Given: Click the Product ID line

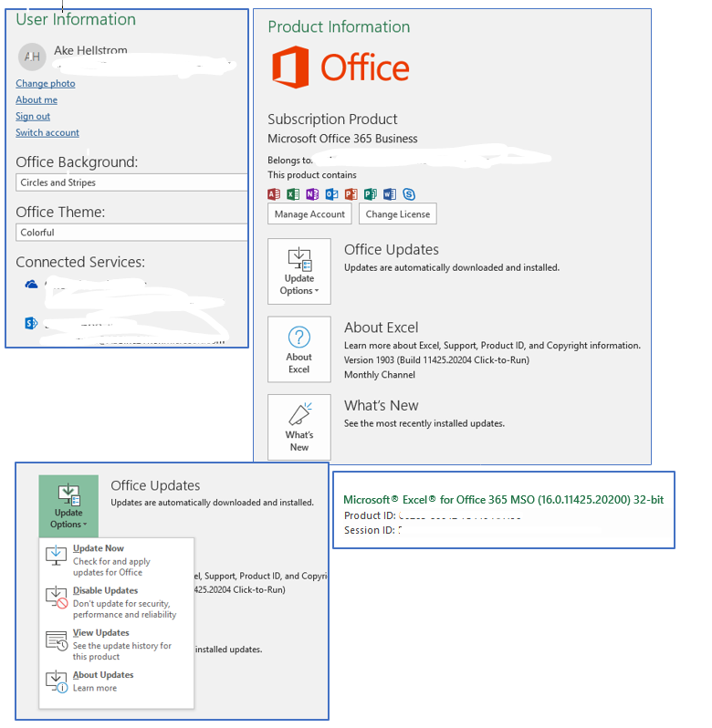Looking at the screenshot, I should 432,515.
